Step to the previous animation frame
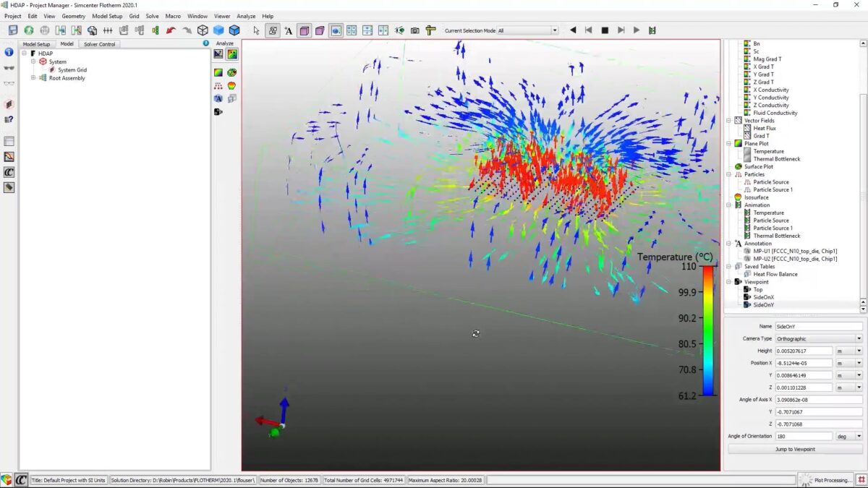 [x=589, y=30]
